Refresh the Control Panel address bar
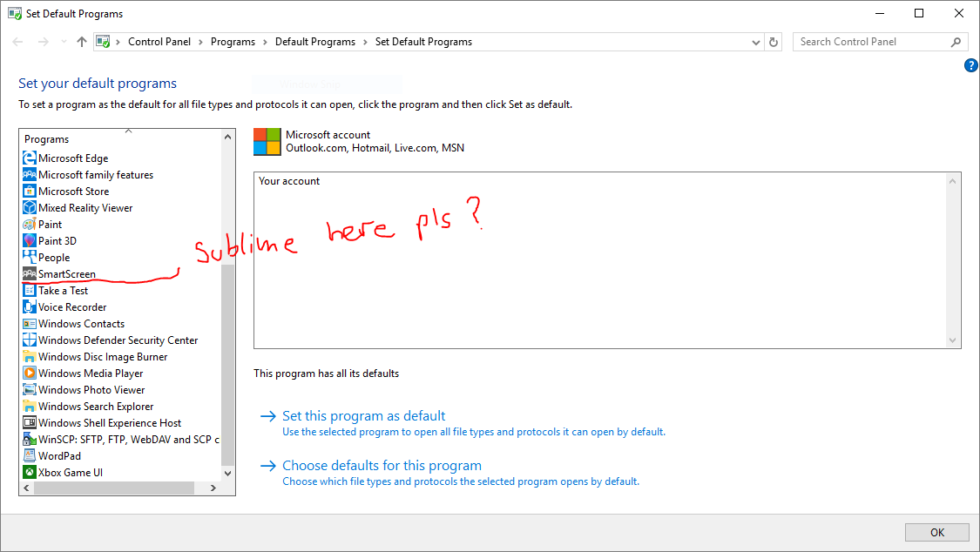This screenshot has height=552, width=980. [x=774, y=42]
